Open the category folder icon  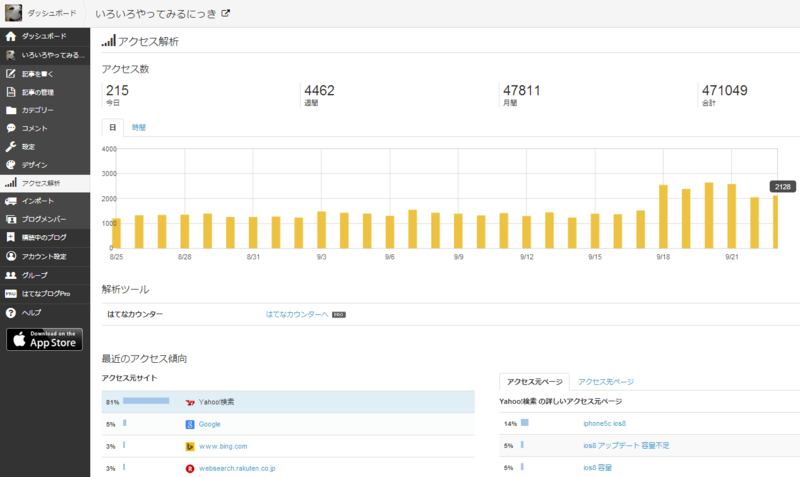click(x=11, y=110)
